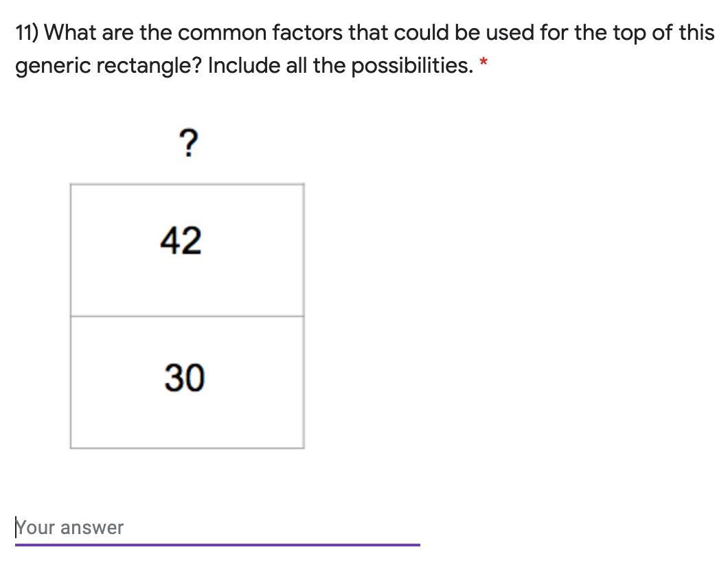728x578 pixels.
Task: Click the bottom border of the rectangle
Action: tap(187, 448)
